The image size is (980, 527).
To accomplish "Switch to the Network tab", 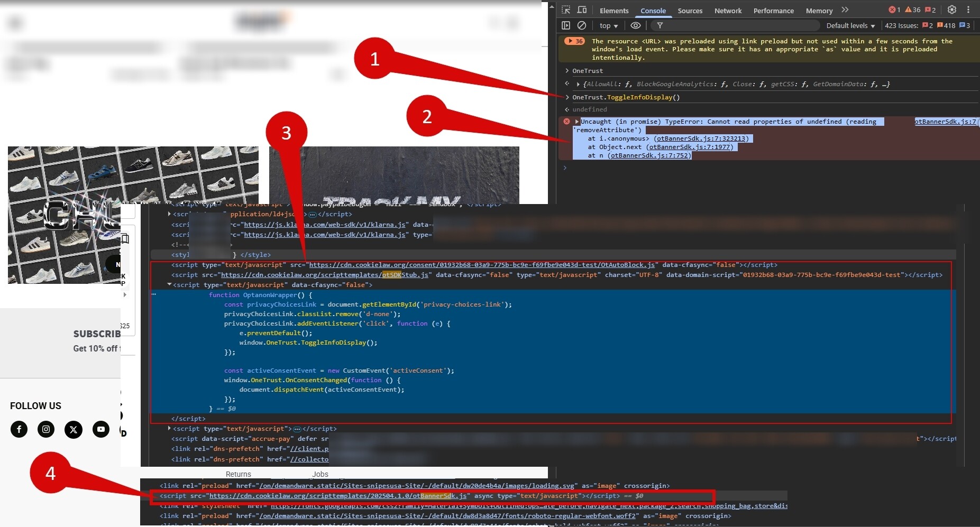I will tap(728, 11).
